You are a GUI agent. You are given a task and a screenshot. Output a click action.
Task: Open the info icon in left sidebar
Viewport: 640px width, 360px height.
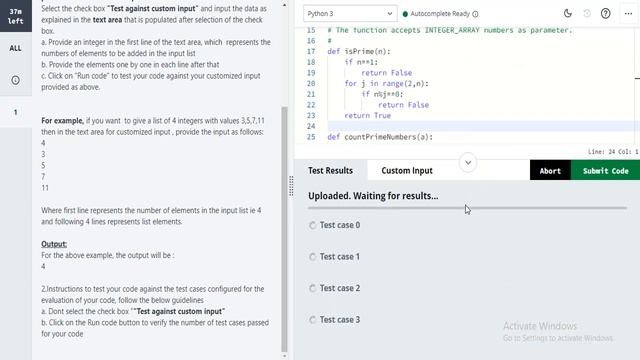tap(16, 80)
